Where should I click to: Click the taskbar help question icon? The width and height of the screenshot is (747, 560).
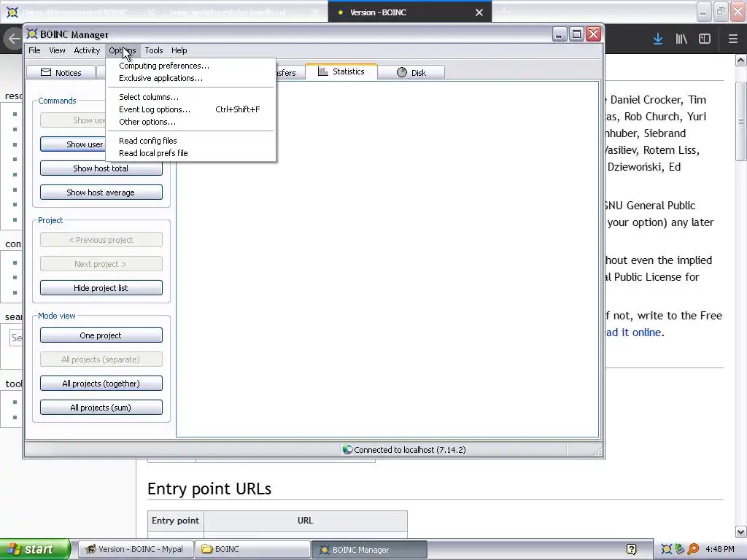click(x=631, y=550)
